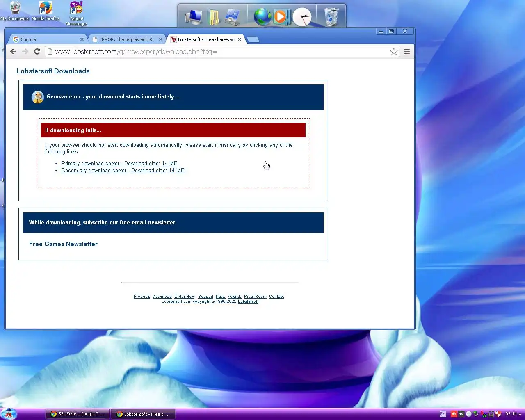Open My Documents desktop icon
Screen dimensions: 525x420
tap(15, 11)
